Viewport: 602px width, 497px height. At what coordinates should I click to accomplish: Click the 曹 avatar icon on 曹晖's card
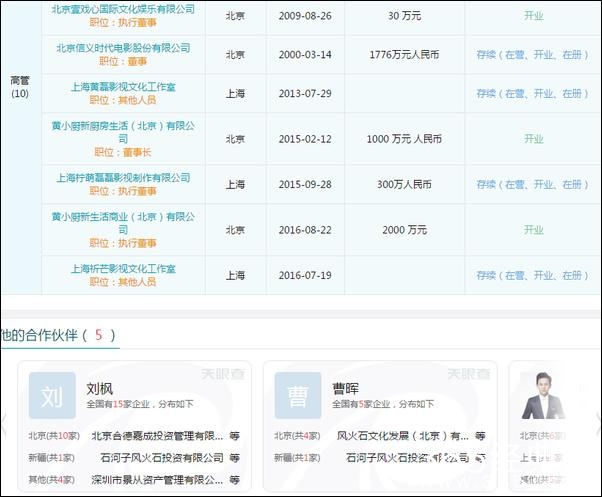pyautogui.click(x=296, y=396)
